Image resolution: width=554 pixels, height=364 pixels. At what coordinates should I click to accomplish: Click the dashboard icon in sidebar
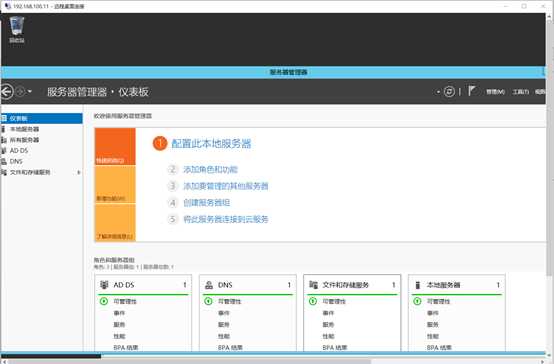(x=4, y=118)
